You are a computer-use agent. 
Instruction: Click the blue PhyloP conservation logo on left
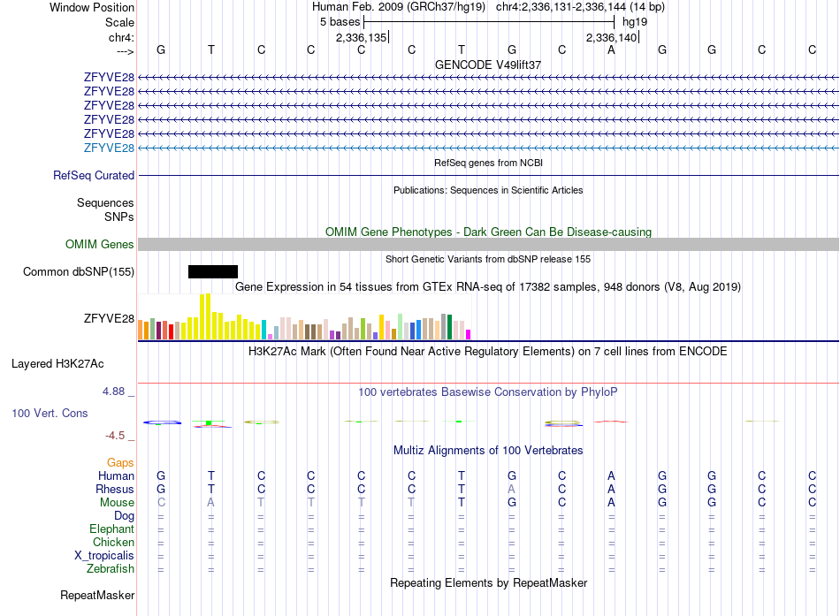point(163,422)
